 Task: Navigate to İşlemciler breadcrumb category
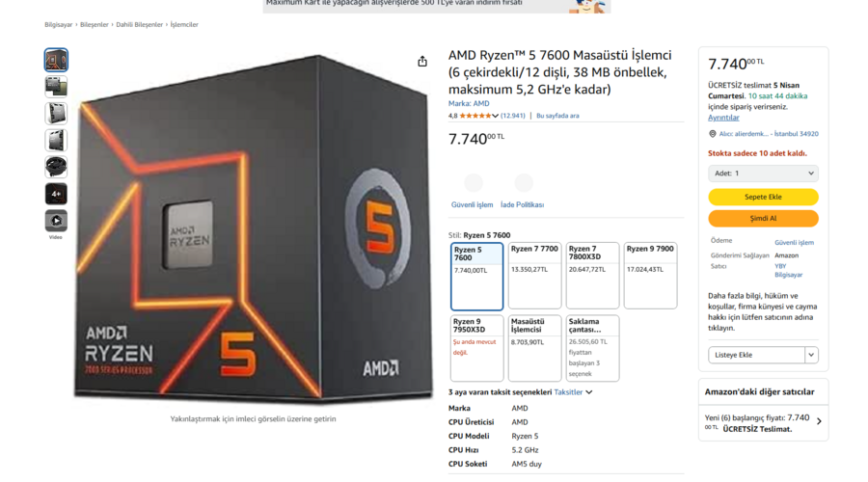[184, 25]
